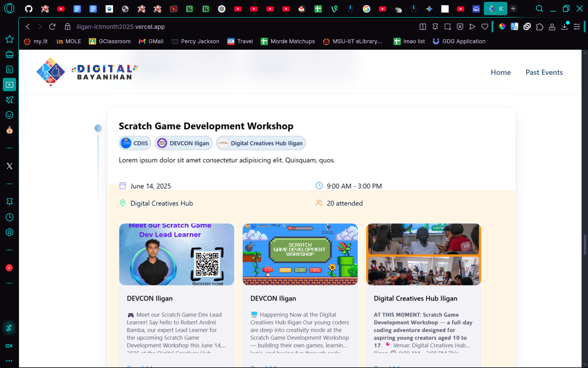Open GClassroom bookmark
The image size is (588, 368).
point(110,41)
